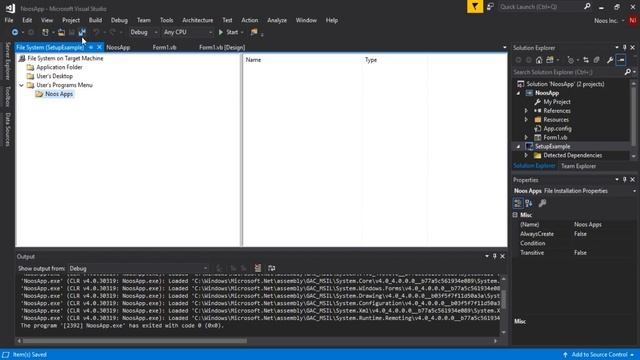Click the Save All toolbar icon
Image resolution: width=640 pixels, height=360 pixels.
pos(82,32)
